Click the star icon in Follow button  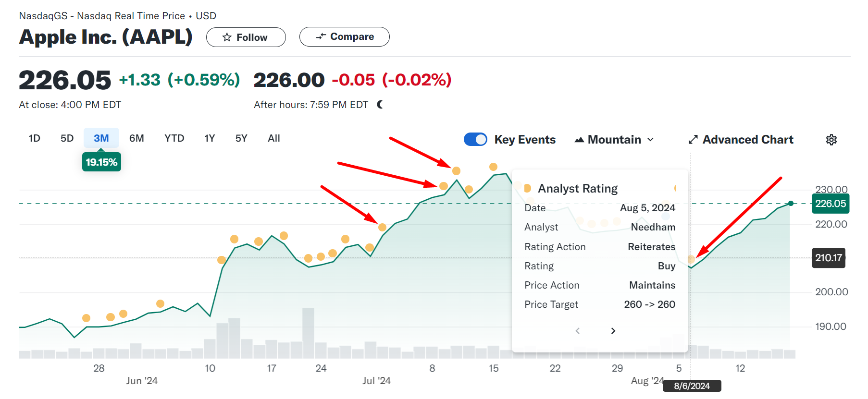[227, 37]
